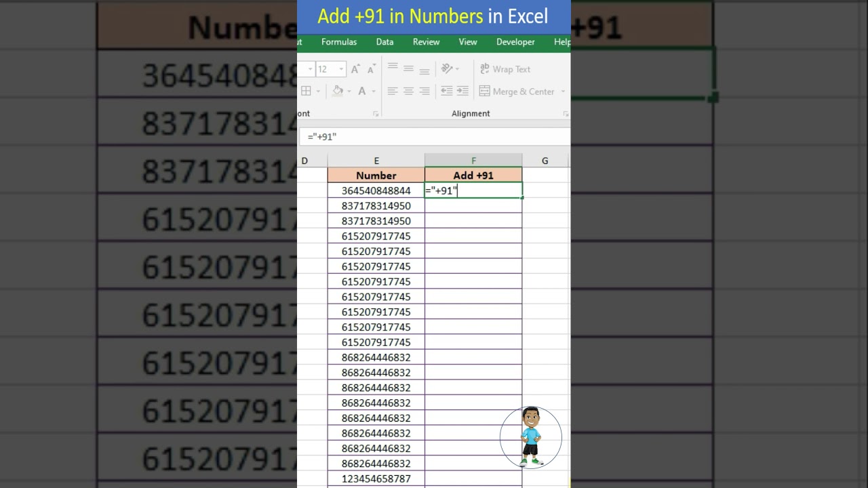Image resolution: width=868 pixels, height=488 pixels.
Task: Expand the Borders dropdown arrow
Action: 318,91
